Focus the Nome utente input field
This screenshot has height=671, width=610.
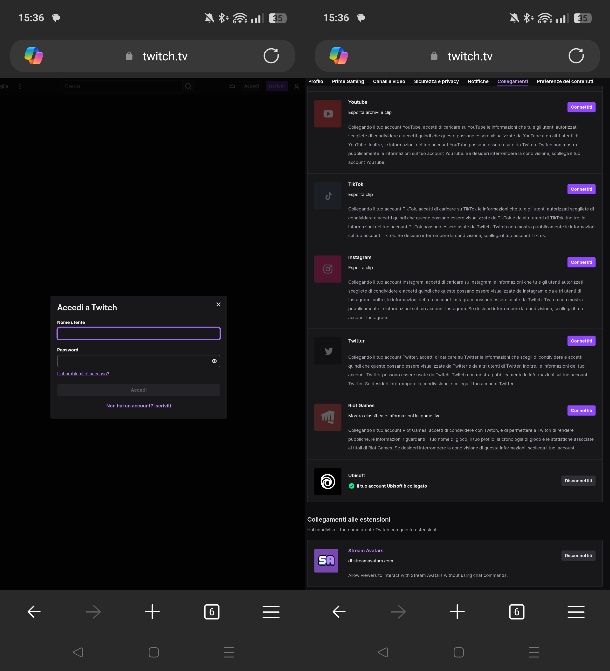coord(138,334)
